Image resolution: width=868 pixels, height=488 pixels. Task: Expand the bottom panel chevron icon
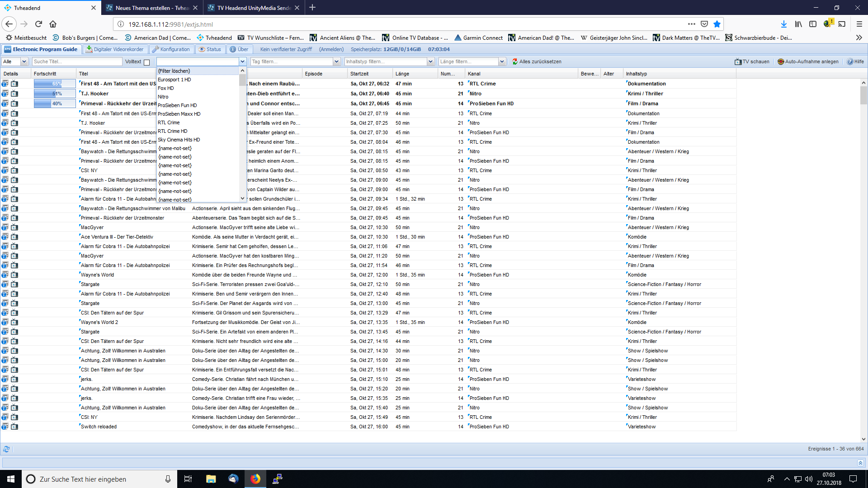point(860,463)
